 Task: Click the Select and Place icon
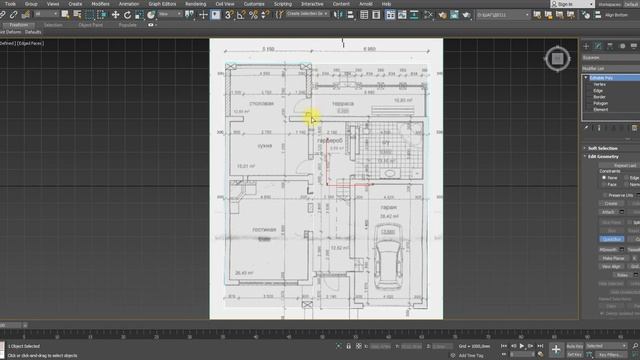click(151, 15)
